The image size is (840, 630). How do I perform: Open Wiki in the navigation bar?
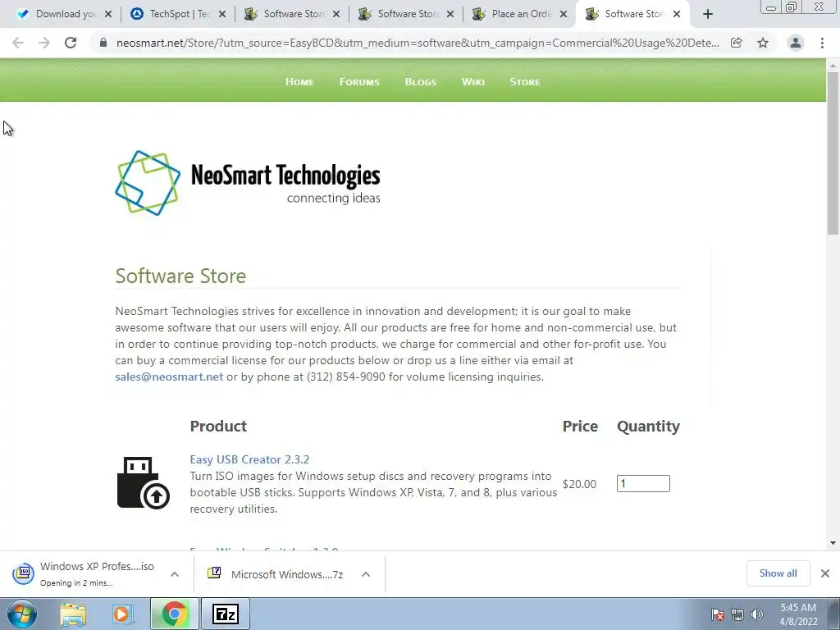coord(473,82)
